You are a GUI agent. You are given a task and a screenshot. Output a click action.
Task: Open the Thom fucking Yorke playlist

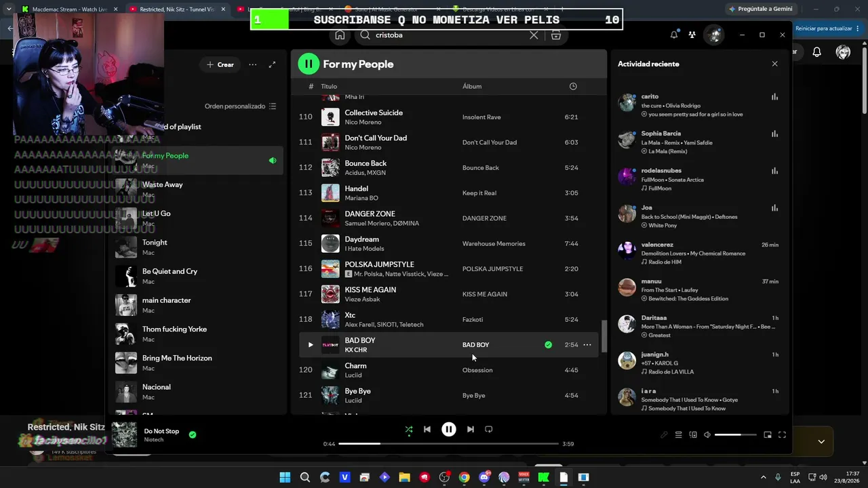[x=197, y=334]
